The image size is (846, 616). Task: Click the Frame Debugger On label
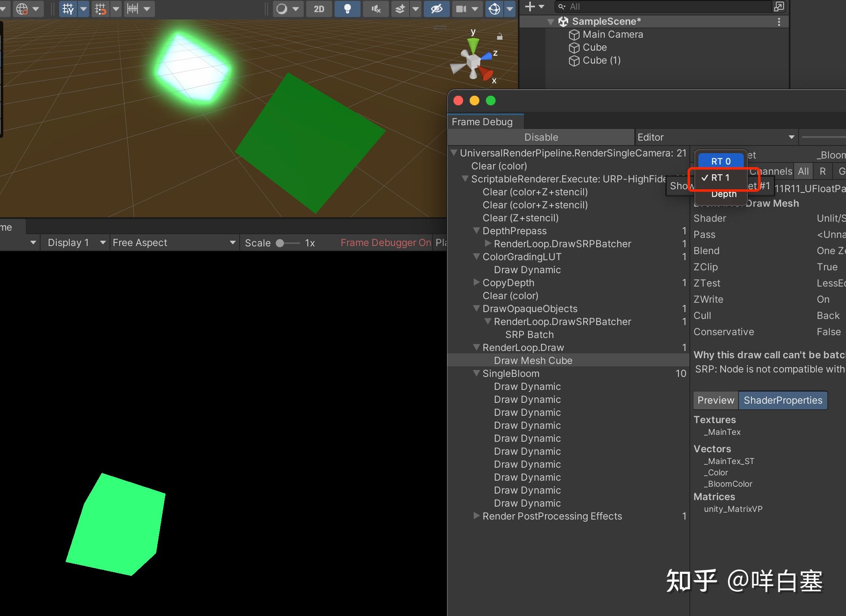pyautogui.click(x=385, y=242)
